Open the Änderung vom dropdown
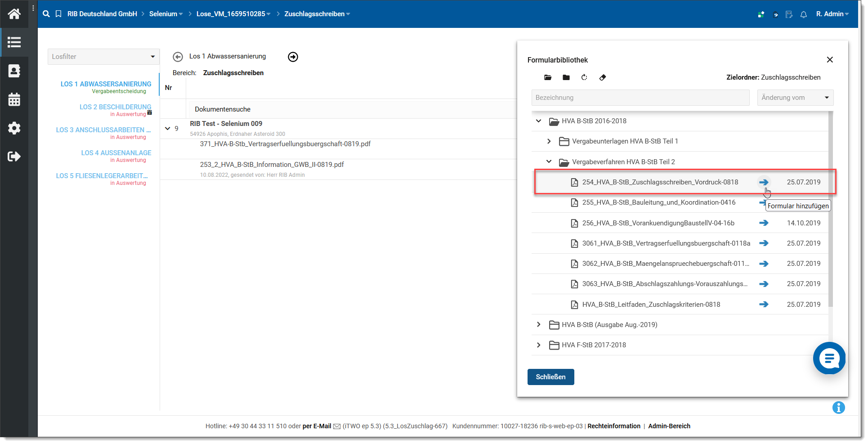 (x=795, y=98)
